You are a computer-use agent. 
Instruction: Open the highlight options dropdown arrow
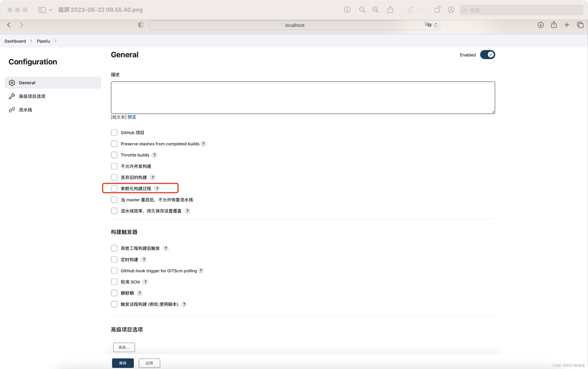pos(423,10)
